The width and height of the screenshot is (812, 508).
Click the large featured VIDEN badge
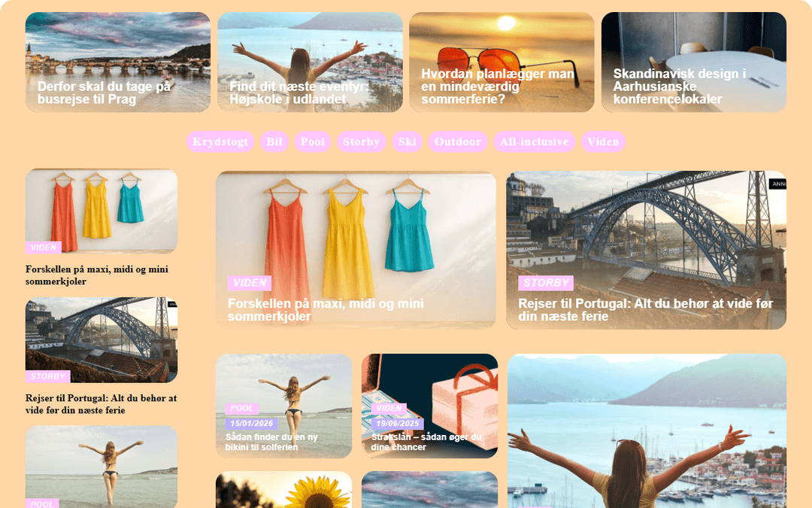click(x=250, y=282)
